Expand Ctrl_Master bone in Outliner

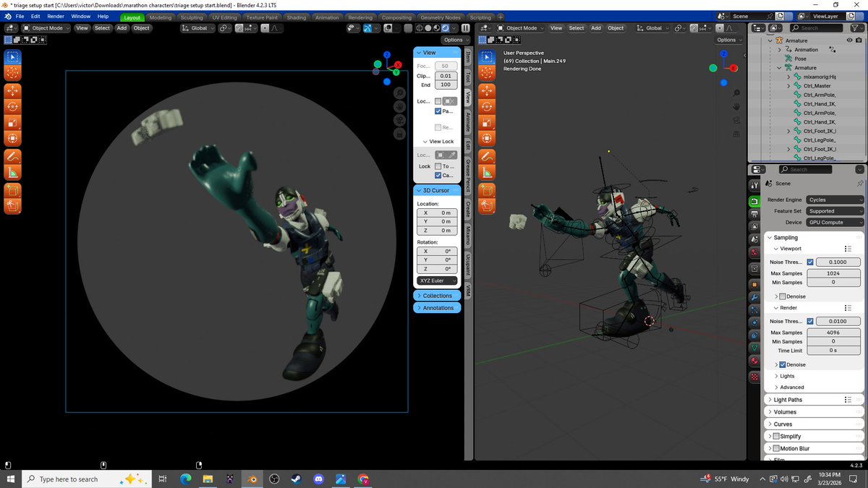coord(789,86)
